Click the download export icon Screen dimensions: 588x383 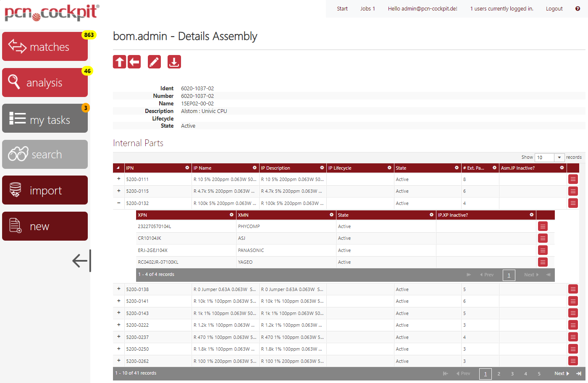[x=174, y=62]
